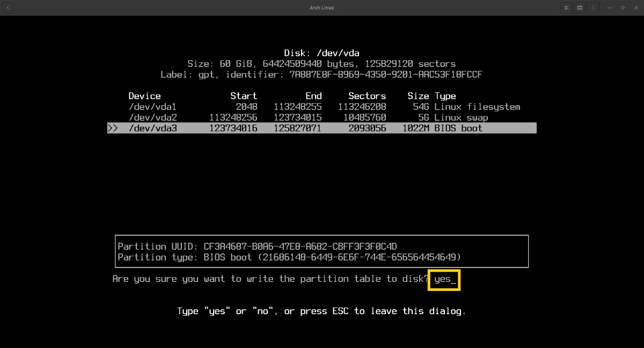
Task: Click the Type column header
Action: [445, 96]
